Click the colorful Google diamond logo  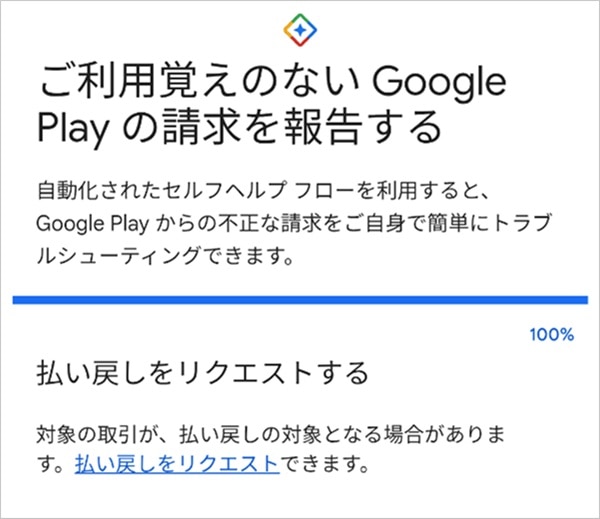(x=300, y=28)
